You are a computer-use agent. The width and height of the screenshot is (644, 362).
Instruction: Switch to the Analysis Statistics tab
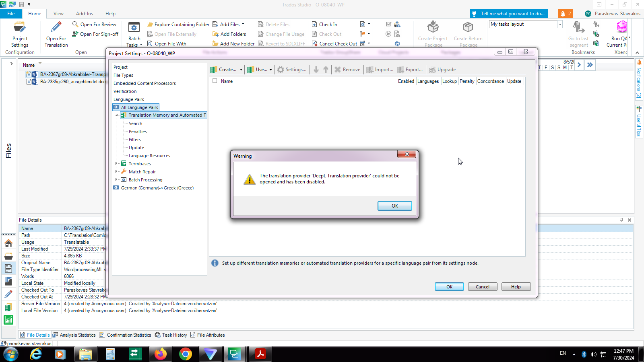tap(74, 335)
